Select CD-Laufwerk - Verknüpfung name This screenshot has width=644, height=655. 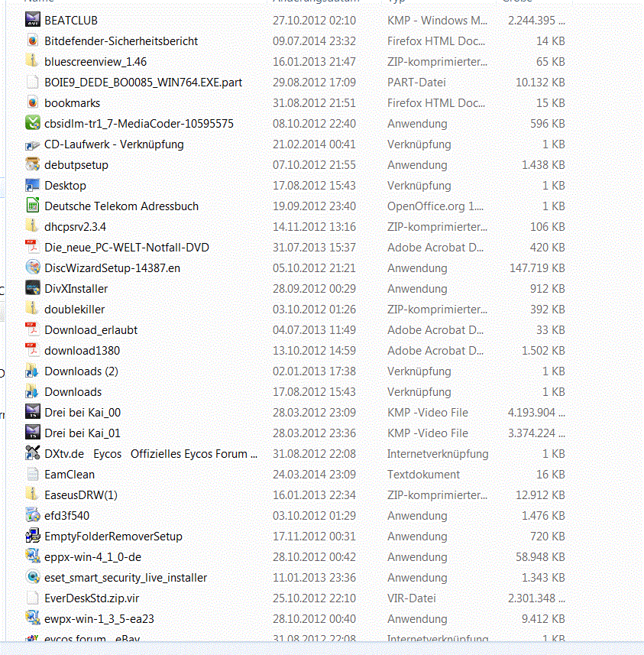[114, 144]
